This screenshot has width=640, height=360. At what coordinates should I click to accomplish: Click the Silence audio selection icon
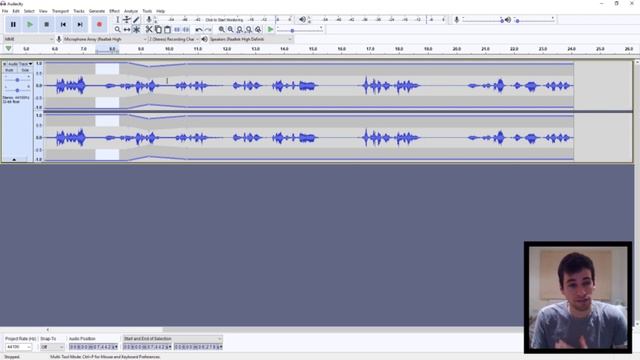[x=186, y=29]
